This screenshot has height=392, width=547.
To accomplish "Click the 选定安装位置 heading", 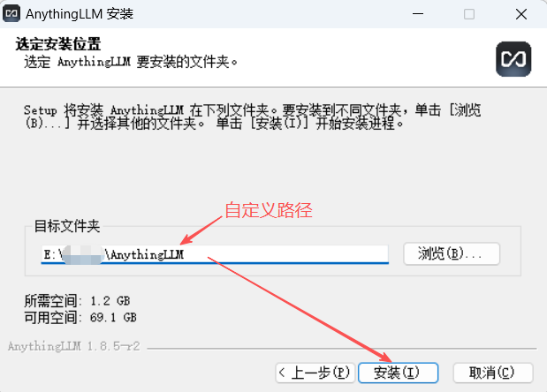I will (x=58, y=44).
